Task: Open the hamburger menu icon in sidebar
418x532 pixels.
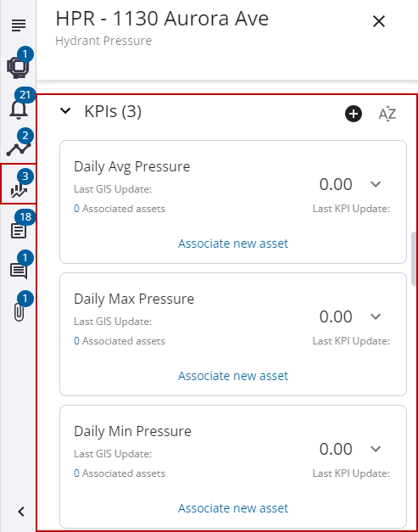Action: click(x=19, y=25)
